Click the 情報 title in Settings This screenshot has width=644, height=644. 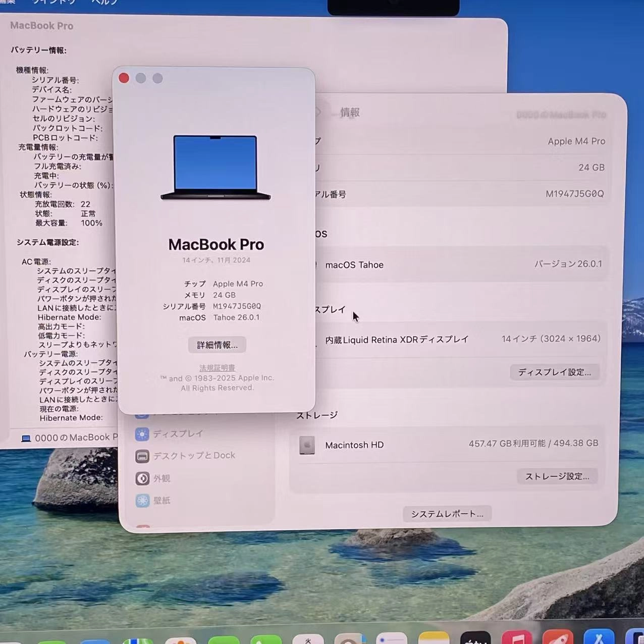click(x=350, y=113)
